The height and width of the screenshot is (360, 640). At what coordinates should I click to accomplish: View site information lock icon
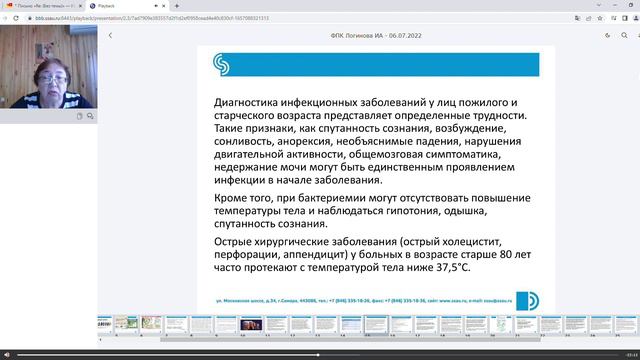pyautogui.click(x=29, y=18)
